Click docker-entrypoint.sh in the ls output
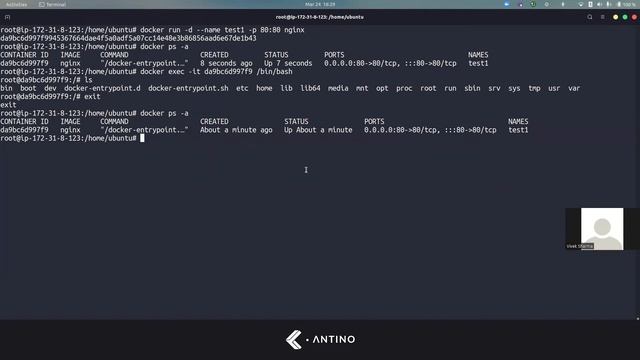 [188, 88]
